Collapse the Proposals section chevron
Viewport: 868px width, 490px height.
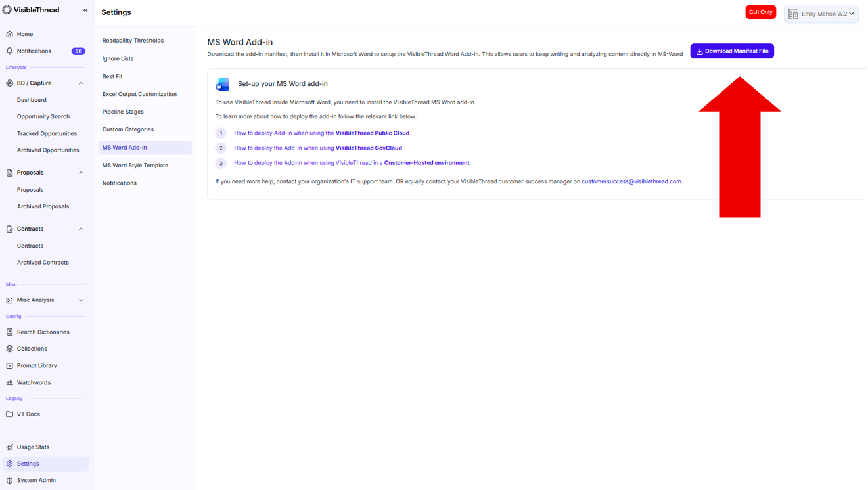click(81, 173)
